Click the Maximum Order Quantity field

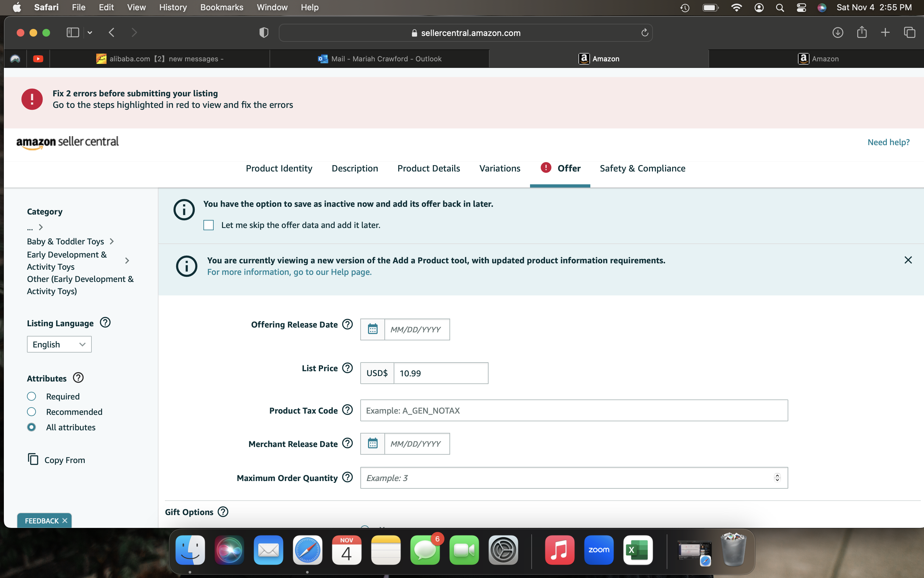(574, 477)
